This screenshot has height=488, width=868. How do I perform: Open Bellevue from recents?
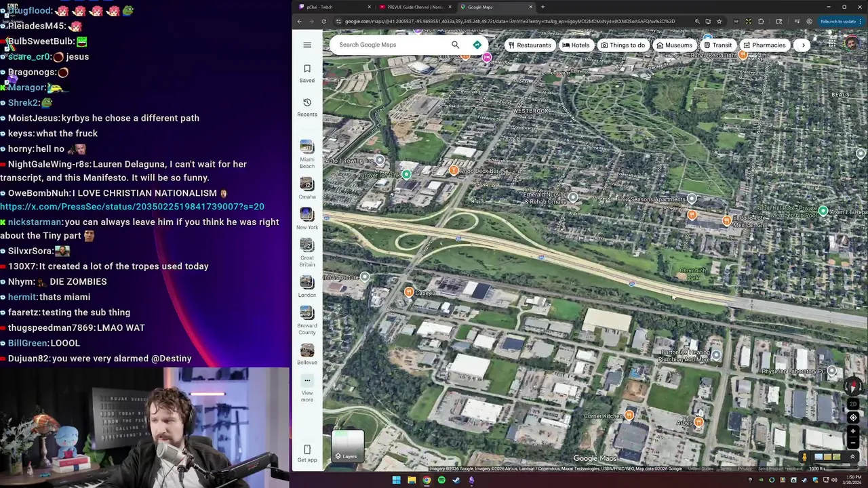[x=307, y=354]
